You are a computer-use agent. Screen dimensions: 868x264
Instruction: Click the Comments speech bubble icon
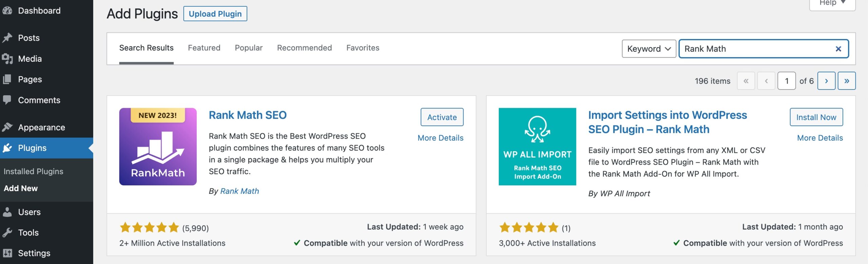pyautogui.click(x=7, y=100)
